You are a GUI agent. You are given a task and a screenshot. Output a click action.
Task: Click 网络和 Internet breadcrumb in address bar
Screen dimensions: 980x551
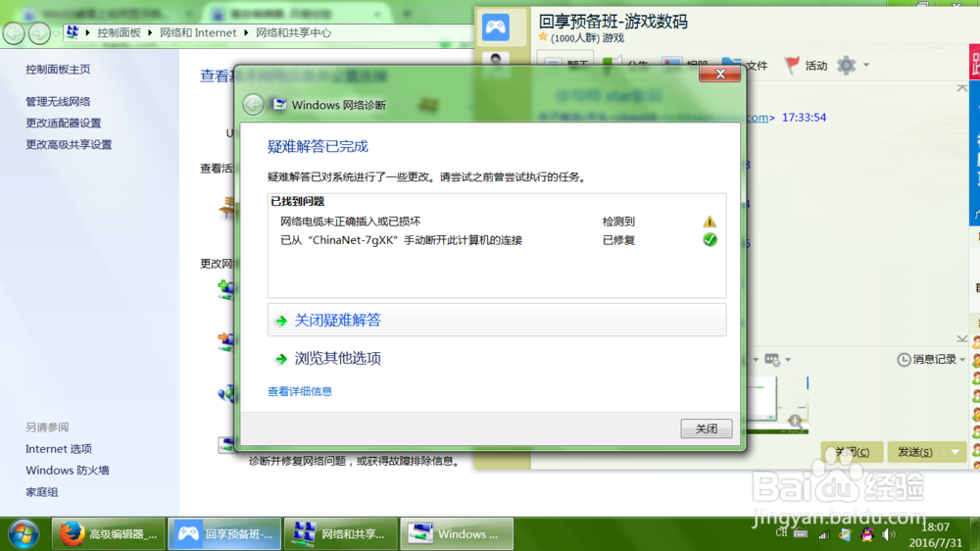pyautogui.click(x=198, y=32)
